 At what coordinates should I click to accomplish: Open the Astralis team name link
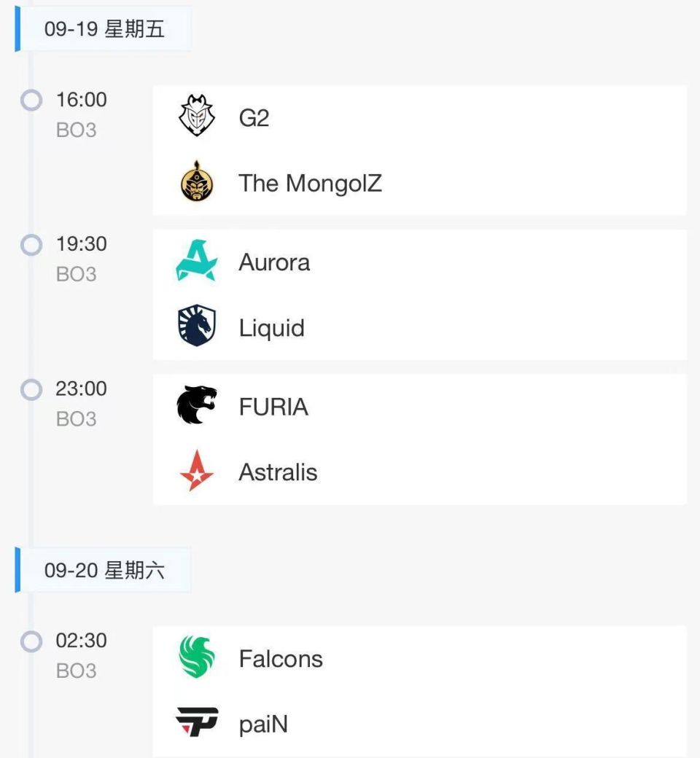pos(278,472)
